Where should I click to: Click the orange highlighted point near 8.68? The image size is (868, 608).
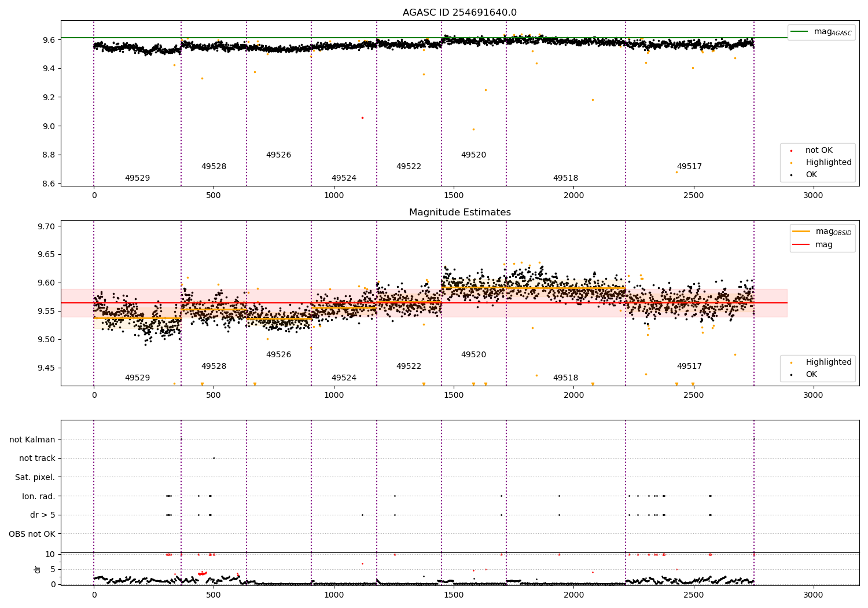[x=676, y=172]
